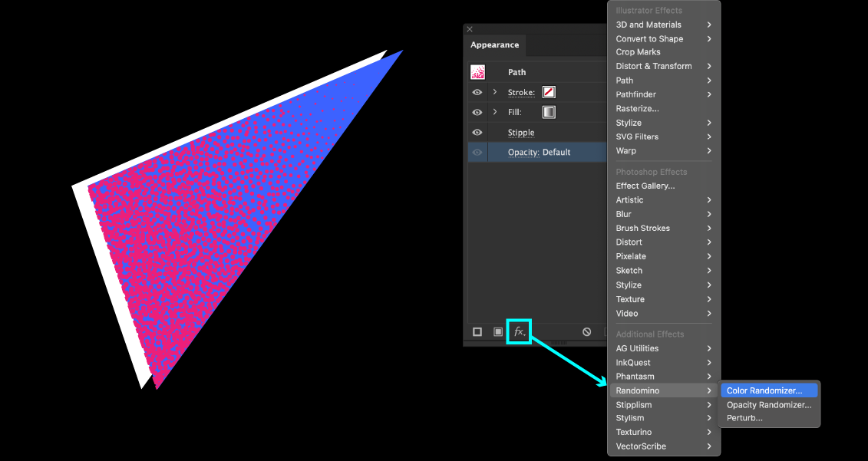Expand the Fill attribute disclosure arrow
Screen dimensions: 868x461
[495, 112]
